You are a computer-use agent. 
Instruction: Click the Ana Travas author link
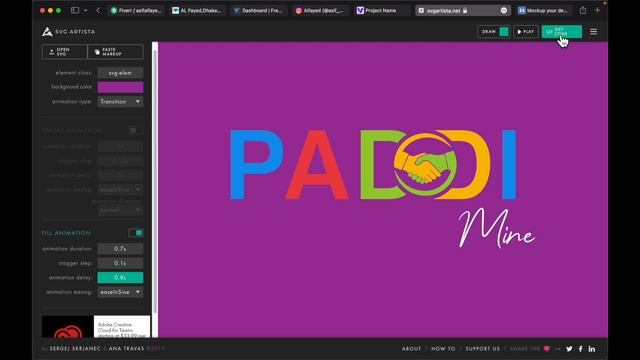(x=126, y=349)
